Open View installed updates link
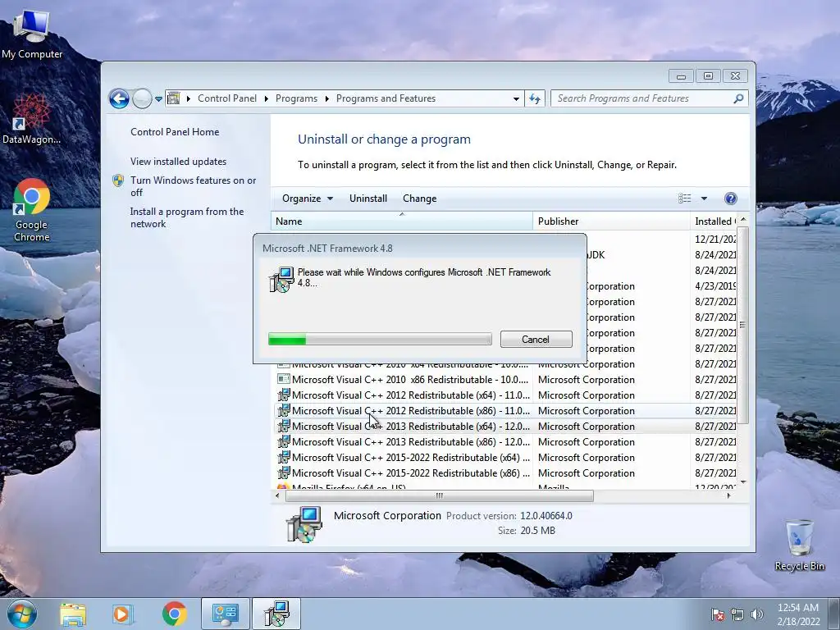The width and height of the screenshot is (840, 630). point(178,162)
